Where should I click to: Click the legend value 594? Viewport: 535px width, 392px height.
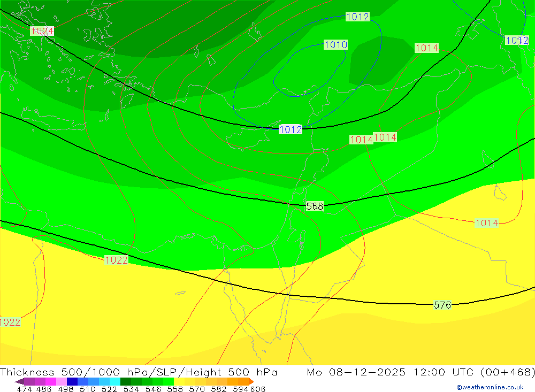241,389
